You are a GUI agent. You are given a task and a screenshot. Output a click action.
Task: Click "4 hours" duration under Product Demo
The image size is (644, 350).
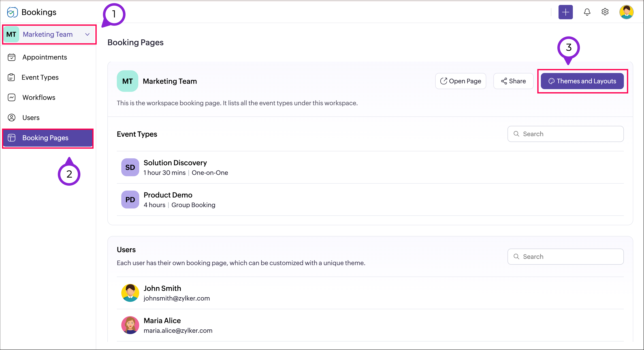click(154, 205)
